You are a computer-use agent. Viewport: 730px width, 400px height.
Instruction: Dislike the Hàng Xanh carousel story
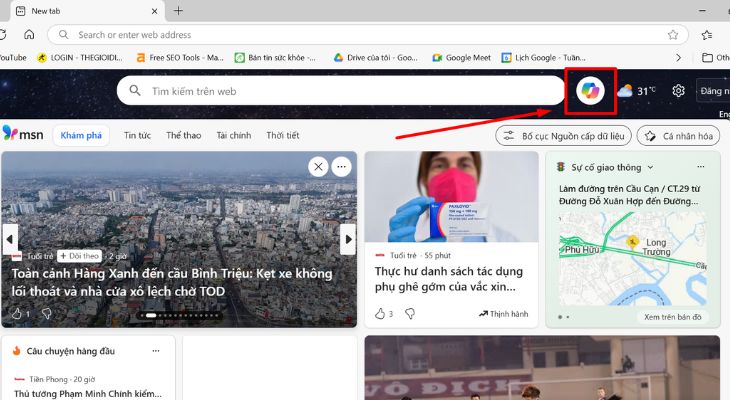pos(47,313)
